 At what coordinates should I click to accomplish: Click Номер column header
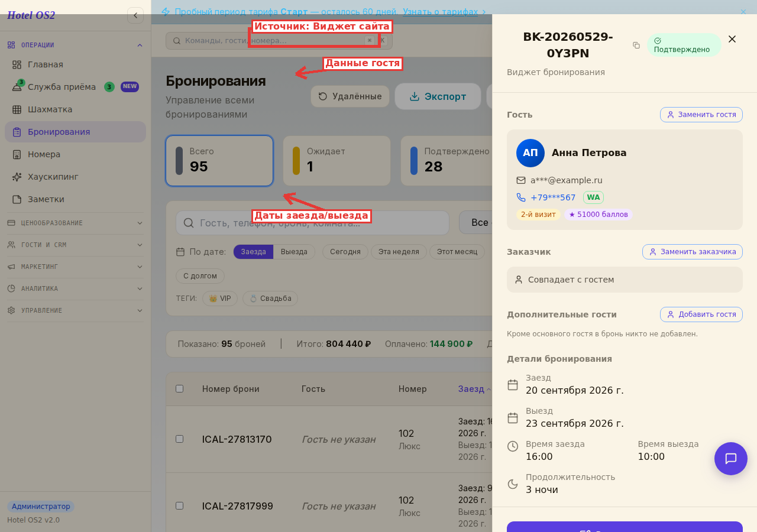coord(413,389)
